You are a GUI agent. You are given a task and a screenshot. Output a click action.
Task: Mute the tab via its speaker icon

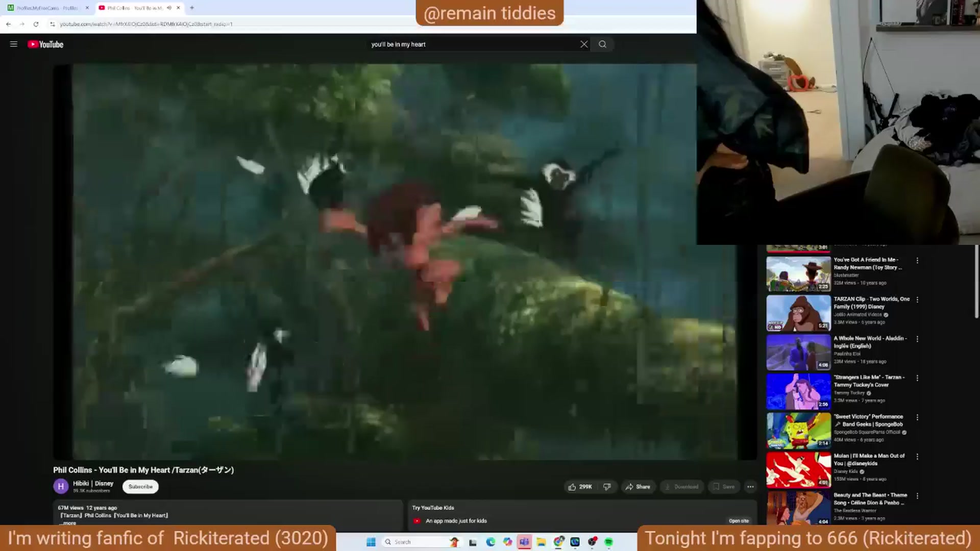pos(169,8)
